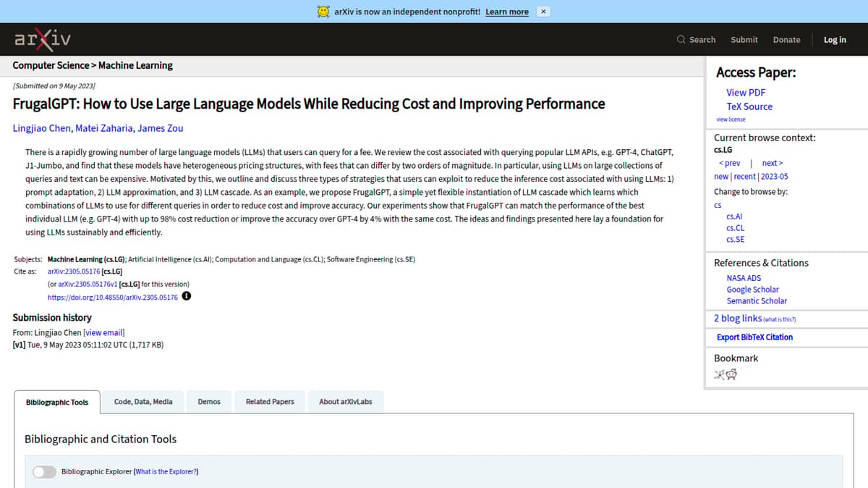
Task: Click the Donate link in header
Action: click(x=786, y=40)
